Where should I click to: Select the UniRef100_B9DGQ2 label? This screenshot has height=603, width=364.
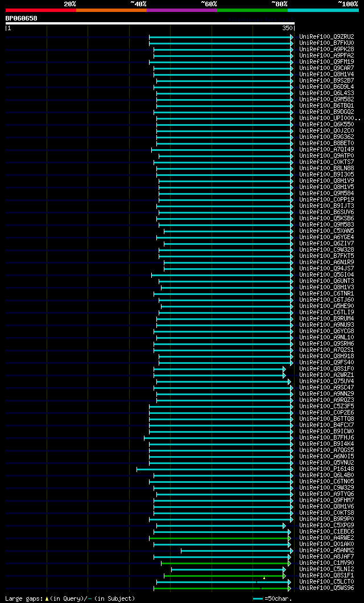(x=327, y=112)
